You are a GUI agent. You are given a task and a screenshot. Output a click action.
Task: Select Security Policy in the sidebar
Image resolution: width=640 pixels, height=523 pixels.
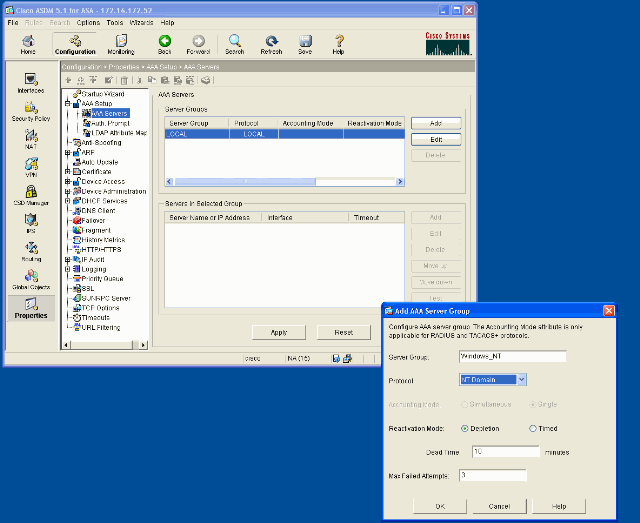(x=31, y=111)
